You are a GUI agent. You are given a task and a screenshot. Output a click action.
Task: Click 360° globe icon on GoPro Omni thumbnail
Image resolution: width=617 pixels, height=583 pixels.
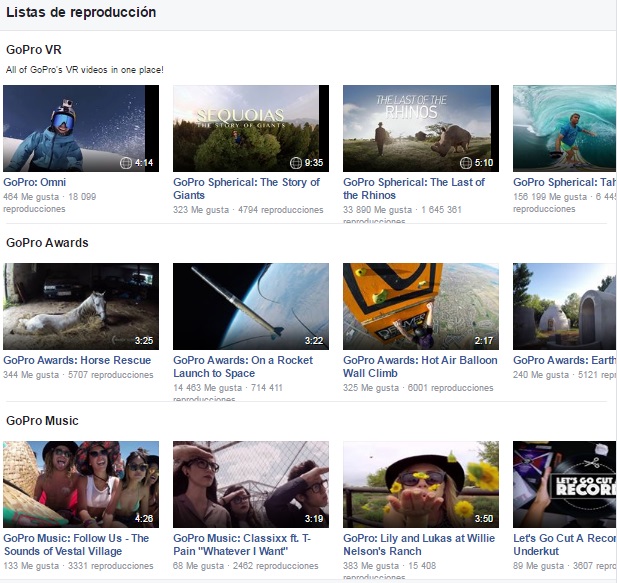[x=126, y=163]
